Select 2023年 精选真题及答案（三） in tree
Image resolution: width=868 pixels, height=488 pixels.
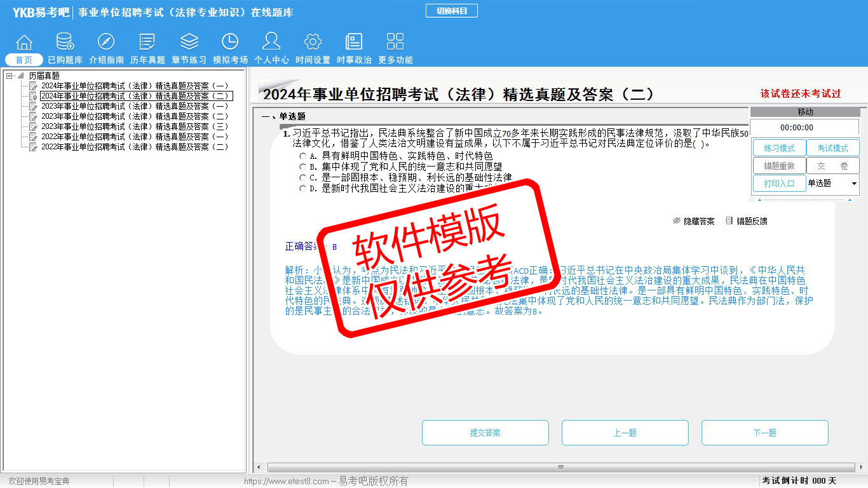134,126
